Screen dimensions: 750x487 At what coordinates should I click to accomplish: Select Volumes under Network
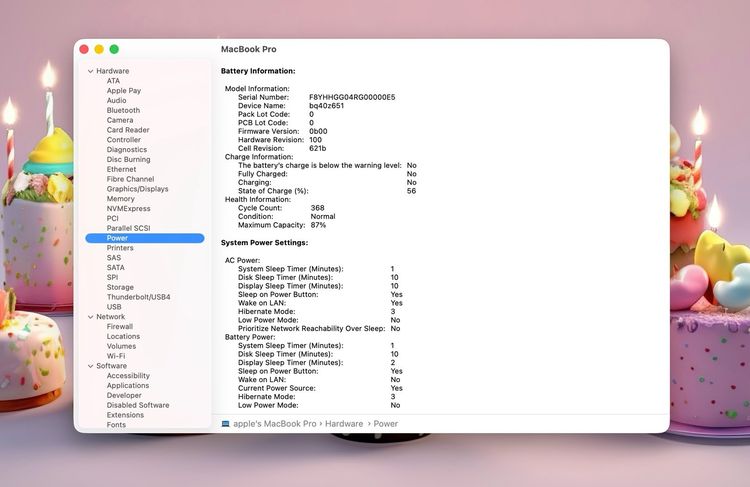121,346
